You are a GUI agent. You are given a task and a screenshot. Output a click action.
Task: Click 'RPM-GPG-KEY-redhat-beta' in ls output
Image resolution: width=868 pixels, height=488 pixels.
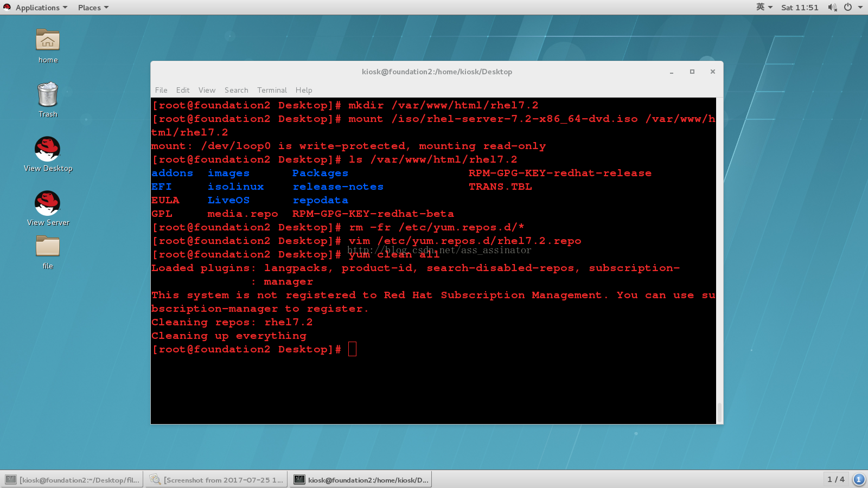(373, 214)
